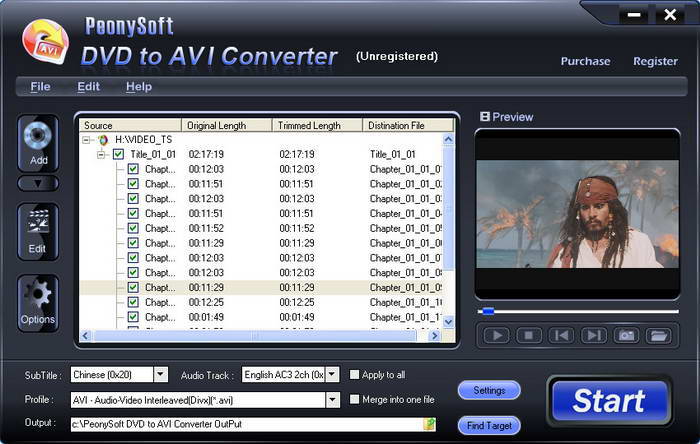Click Distination File column header
The width and height of the screenshot is (700, 444).
click(408, 125)
